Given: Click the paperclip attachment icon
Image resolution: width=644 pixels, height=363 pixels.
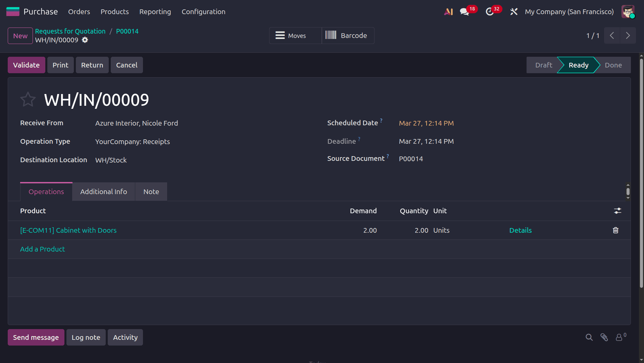Looking at the screenshot, I should coord(605,337).
